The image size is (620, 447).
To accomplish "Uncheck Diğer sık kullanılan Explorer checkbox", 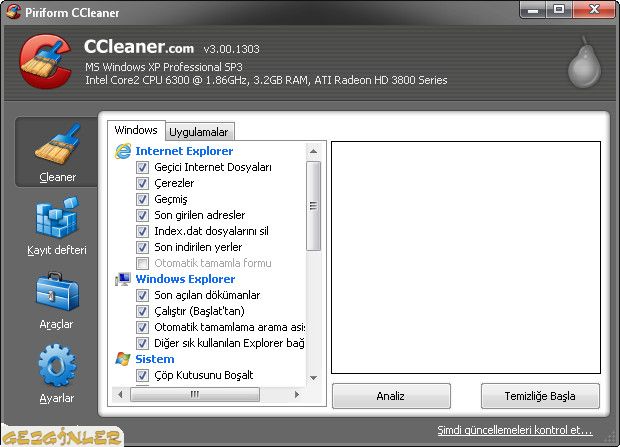I will point(142,343).
